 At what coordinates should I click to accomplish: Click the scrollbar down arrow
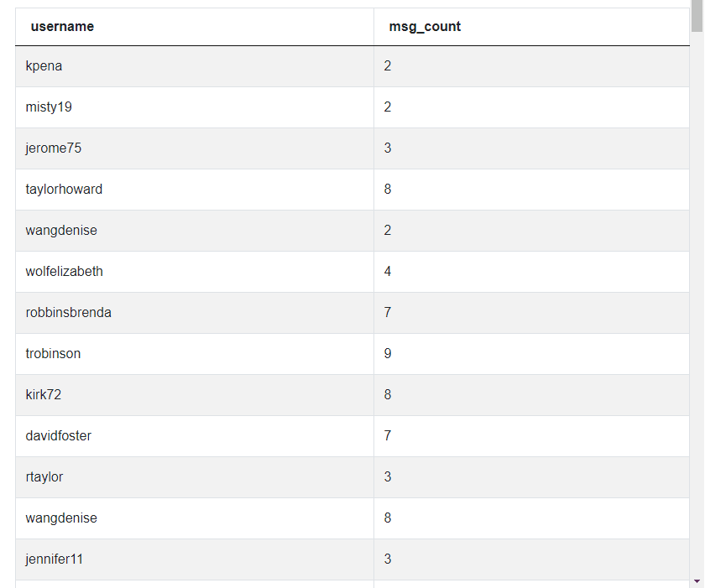point(697,582)
